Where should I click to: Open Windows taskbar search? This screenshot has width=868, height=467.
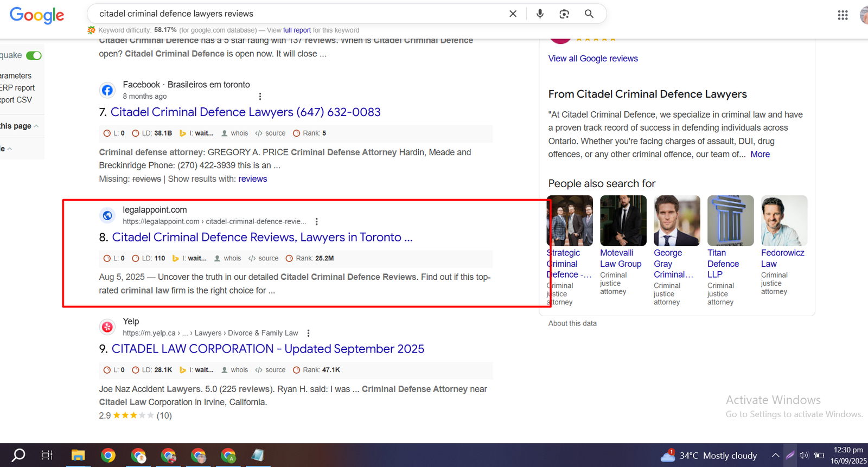(x=18, y=455)
